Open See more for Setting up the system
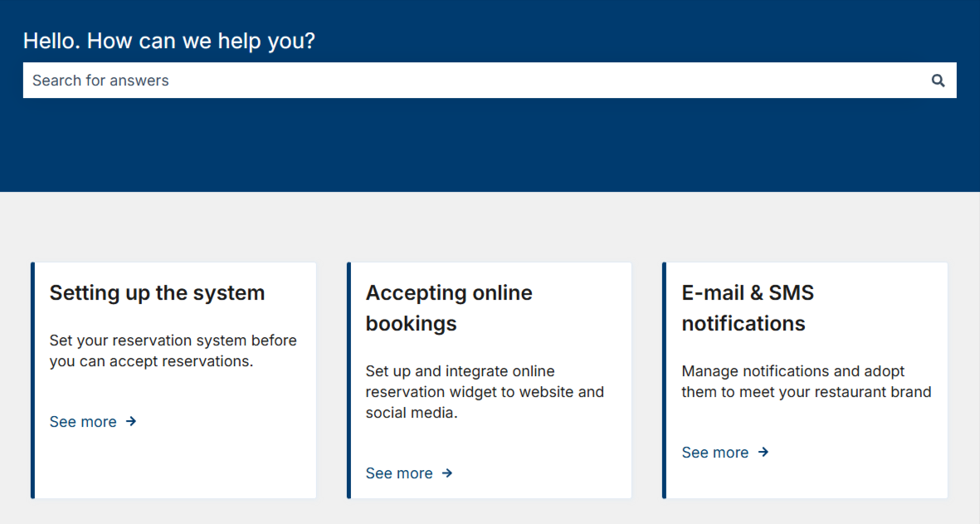Screen dimensions: 980x524 [x=83, y=422]
